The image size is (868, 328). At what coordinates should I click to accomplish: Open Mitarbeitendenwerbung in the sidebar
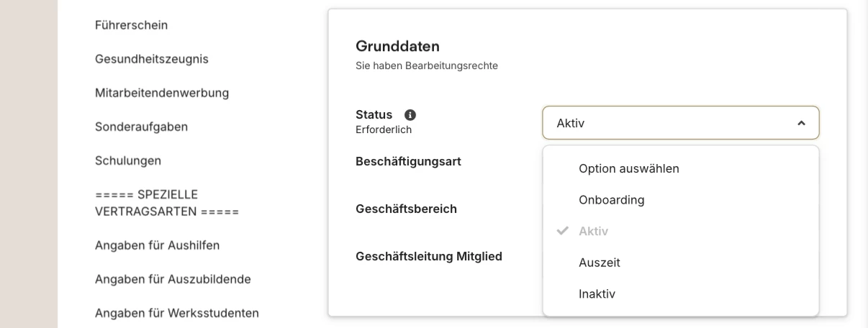tap(161, 93)
